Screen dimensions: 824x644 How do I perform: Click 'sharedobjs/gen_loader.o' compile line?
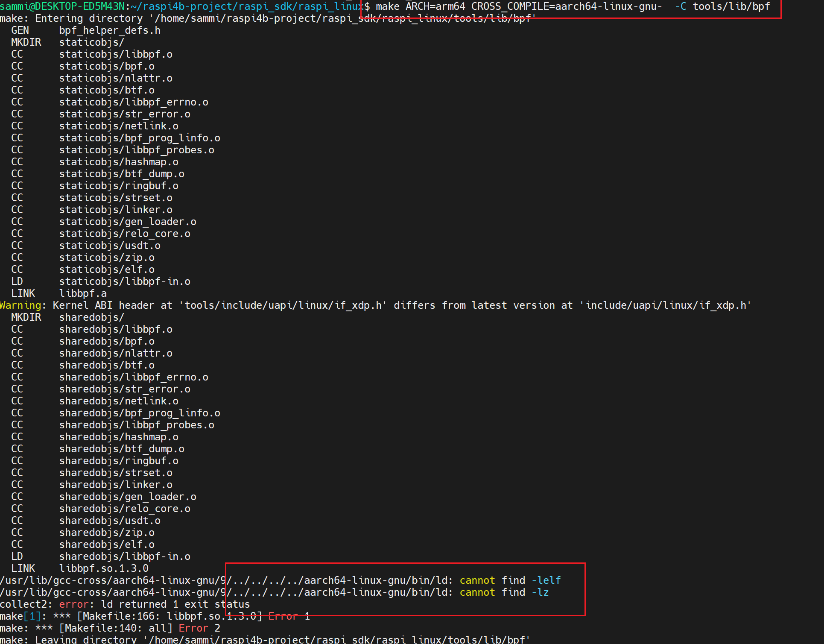[128, 497]
